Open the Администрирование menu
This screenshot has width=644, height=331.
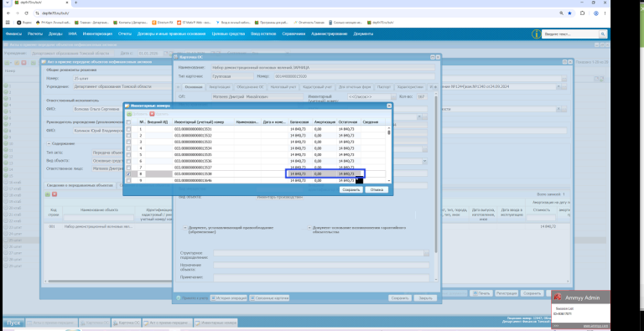pos(330,34)
